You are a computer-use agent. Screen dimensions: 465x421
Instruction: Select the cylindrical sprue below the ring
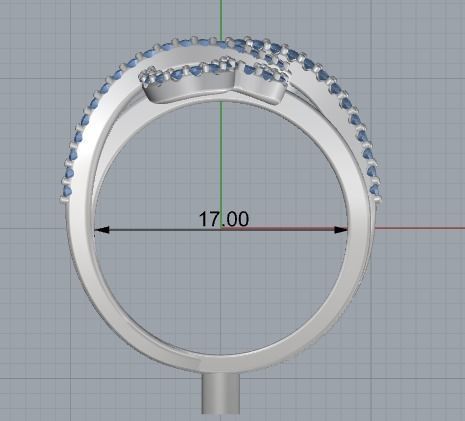(221, 394)
